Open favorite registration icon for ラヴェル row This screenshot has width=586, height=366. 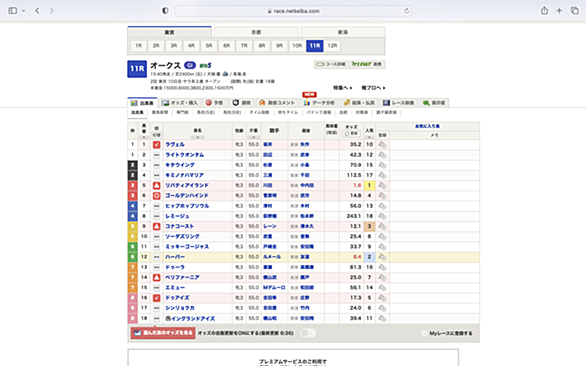click(x=382, y=145)
